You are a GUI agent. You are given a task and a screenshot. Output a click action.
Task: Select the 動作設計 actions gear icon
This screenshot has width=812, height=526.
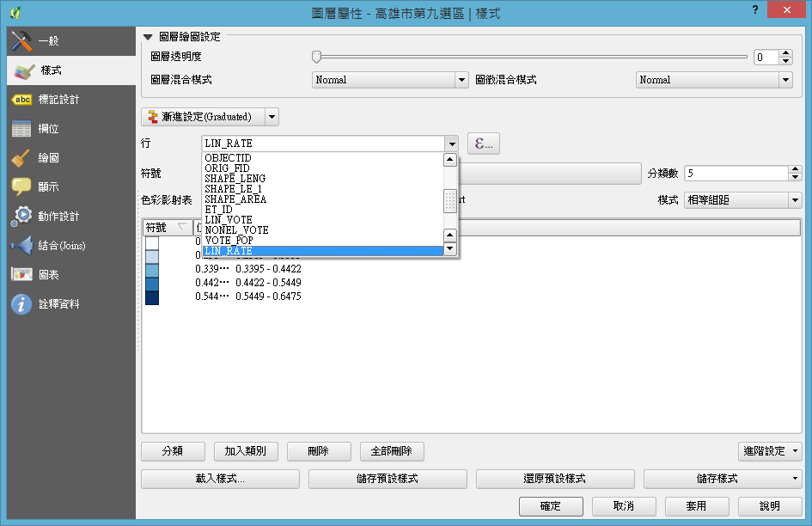point(21,217)
